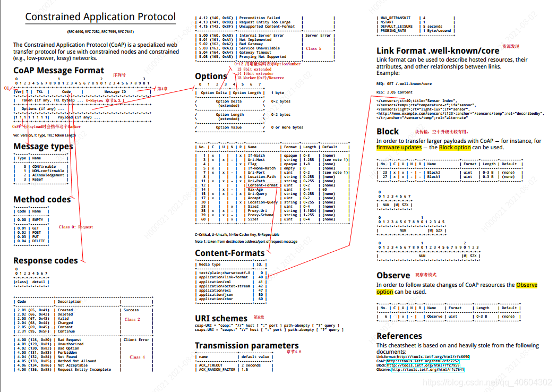Click the 'Message ID' field in header diagram
This screenshot has height=392, width=557.
coord(115,92)
